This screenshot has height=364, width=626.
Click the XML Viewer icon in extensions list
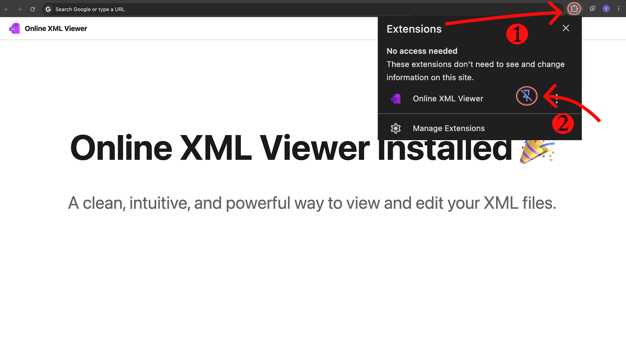coord(396,99)
